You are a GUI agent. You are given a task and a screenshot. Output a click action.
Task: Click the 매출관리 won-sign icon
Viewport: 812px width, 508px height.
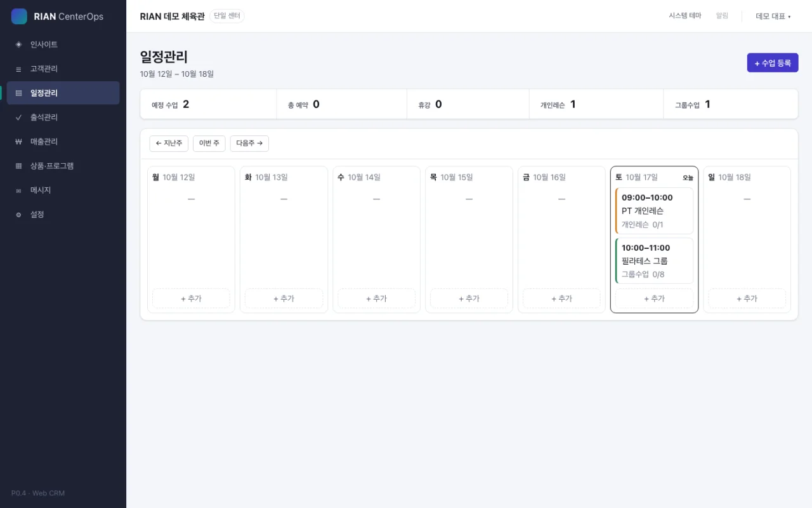click(x=18, y=142)
